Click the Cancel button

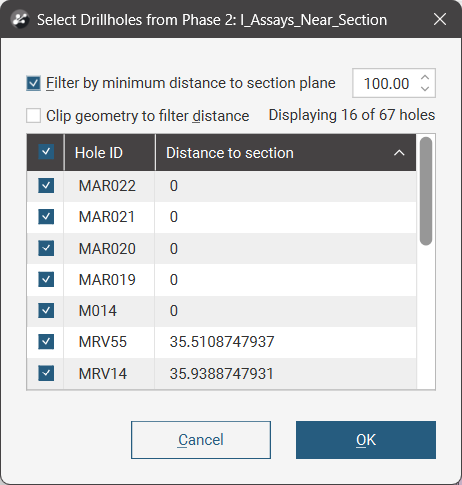201,440
